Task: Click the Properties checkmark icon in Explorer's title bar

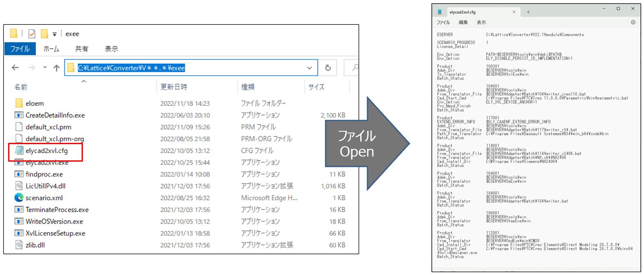Action: click(x=32, y=34)
